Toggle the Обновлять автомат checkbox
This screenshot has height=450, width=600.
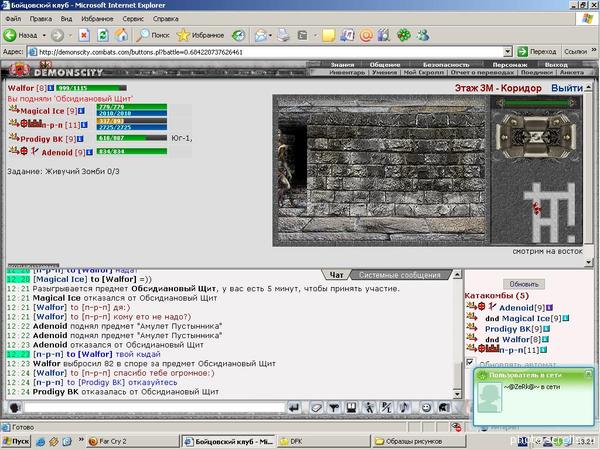click(470, 362)
